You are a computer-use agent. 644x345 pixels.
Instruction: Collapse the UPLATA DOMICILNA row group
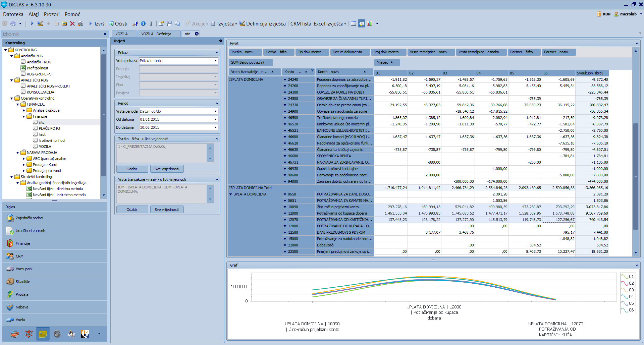[231, 194]
